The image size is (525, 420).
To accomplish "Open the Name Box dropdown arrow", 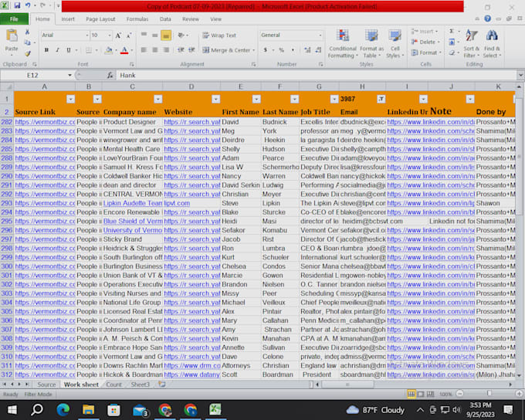I will [x=69, y=76].
